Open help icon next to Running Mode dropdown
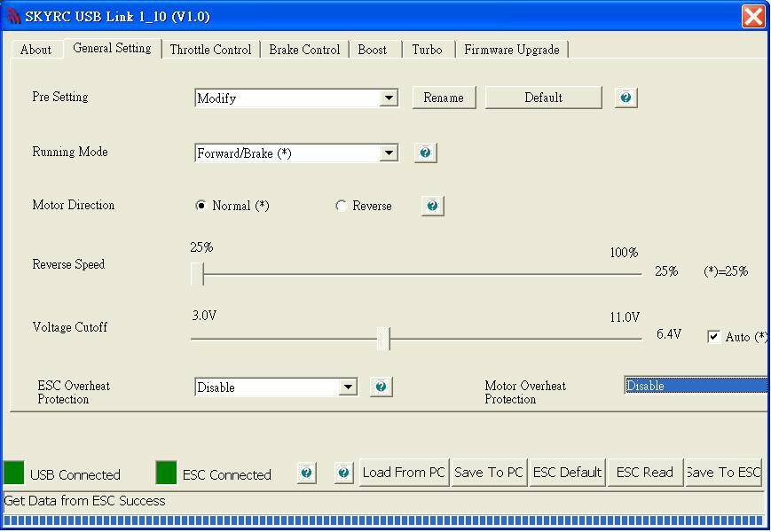771x532 pixels. pyautogui.click(x=425, y=153)
